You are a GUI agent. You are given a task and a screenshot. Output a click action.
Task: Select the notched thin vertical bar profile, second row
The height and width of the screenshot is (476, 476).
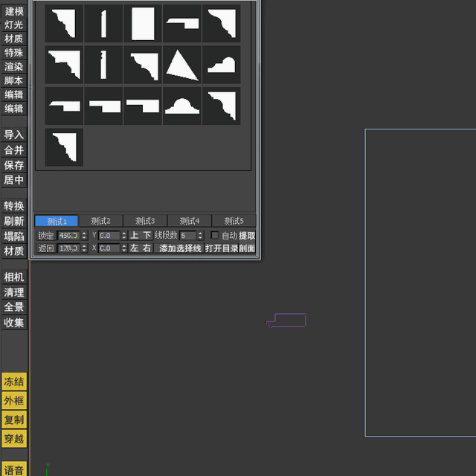pos(103,65)
